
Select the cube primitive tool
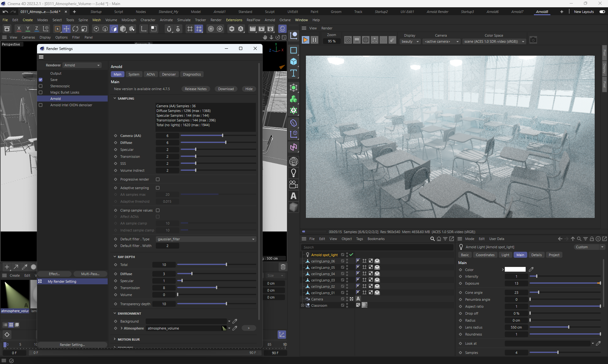point(294,62)
